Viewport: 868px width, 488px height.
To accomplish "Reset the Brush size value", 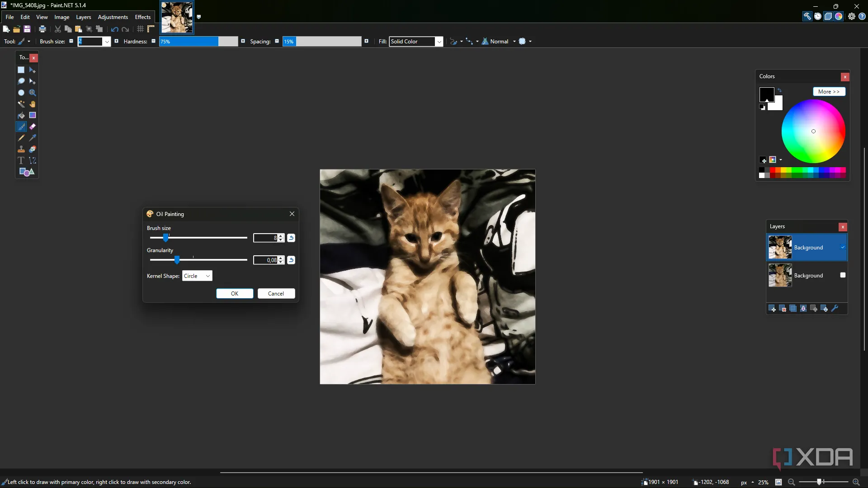I will pyautogui.click(x=291, y=238).
